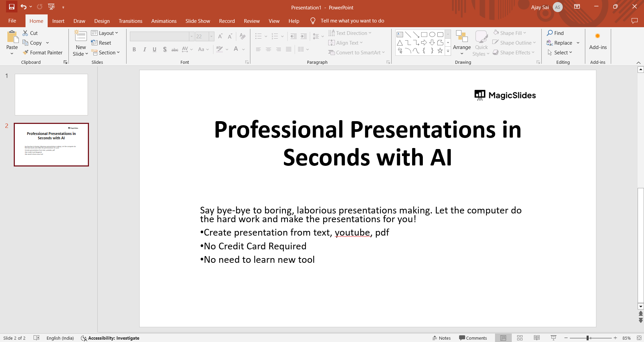Switch to Slide Sorter view in status bar
Viewport: 644px width, 342px height.
(520, 338)
